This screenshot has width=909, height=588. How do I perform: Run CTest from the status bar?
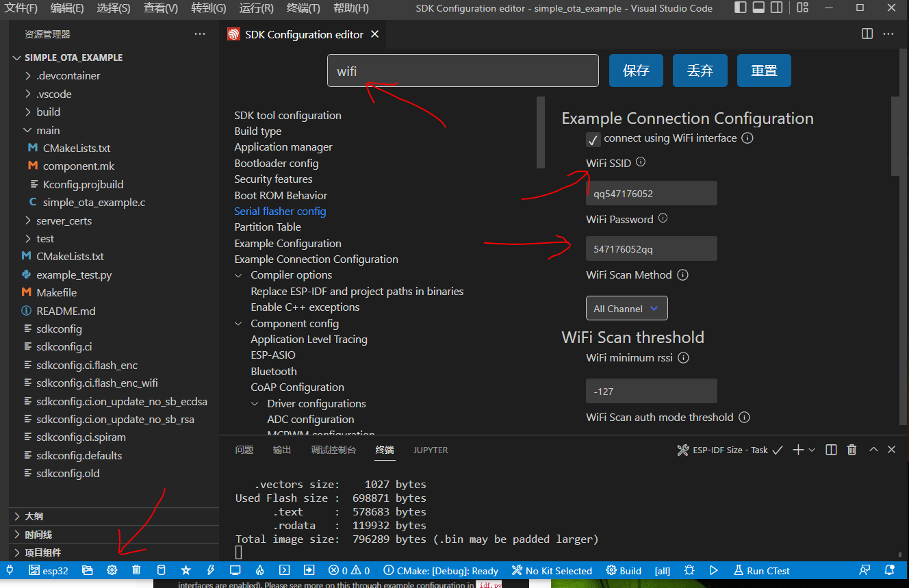pyautogui.click(x=762, y=570)
